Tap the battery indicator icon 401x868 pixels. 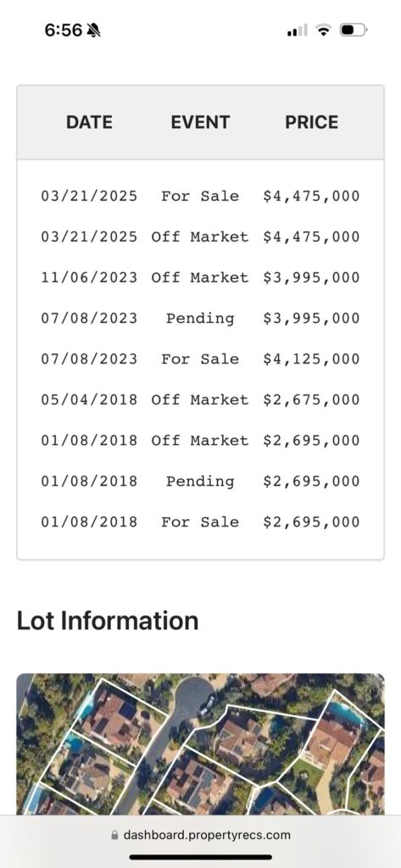[x=354, y=30]
